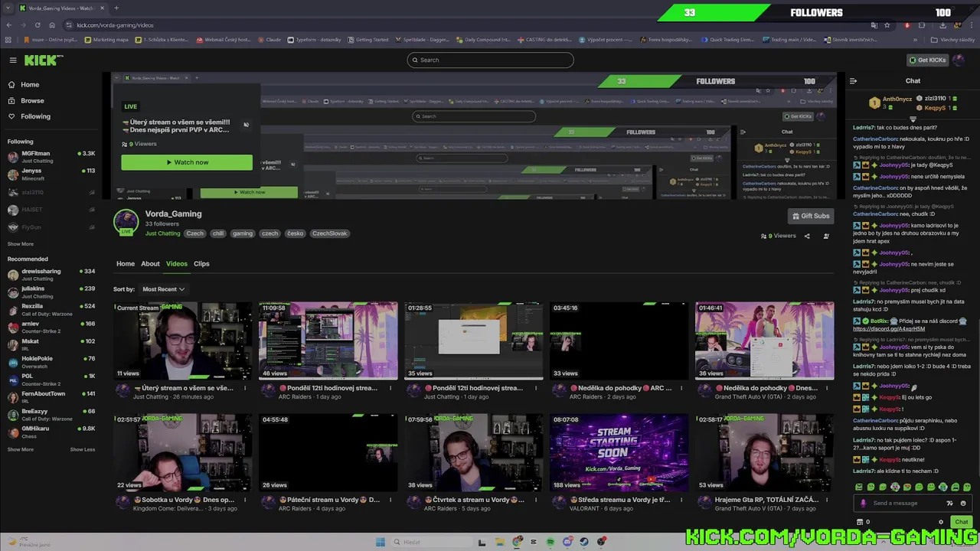Switch to the Home channel tab
This screenshot has height=551, width=980.
click(126, 264)
